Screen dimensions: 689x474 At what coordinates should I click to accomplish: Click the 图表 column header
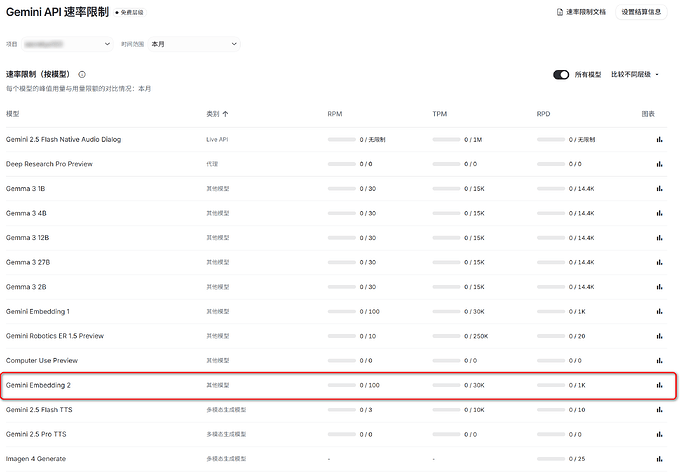tap(648, 114)
